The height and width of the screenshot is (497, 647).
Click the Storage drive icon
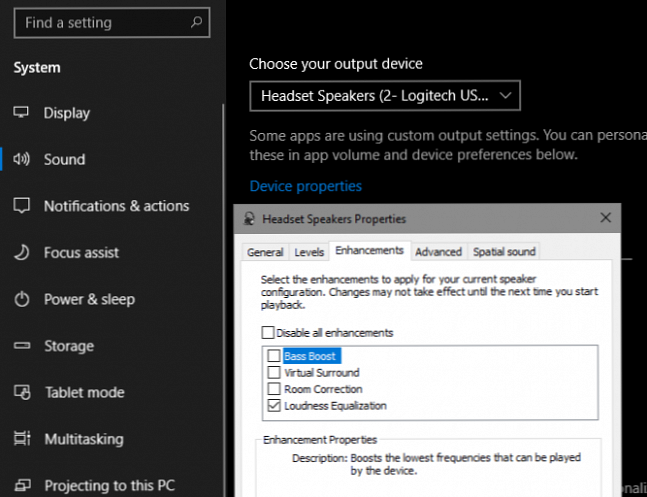(21, 346)
